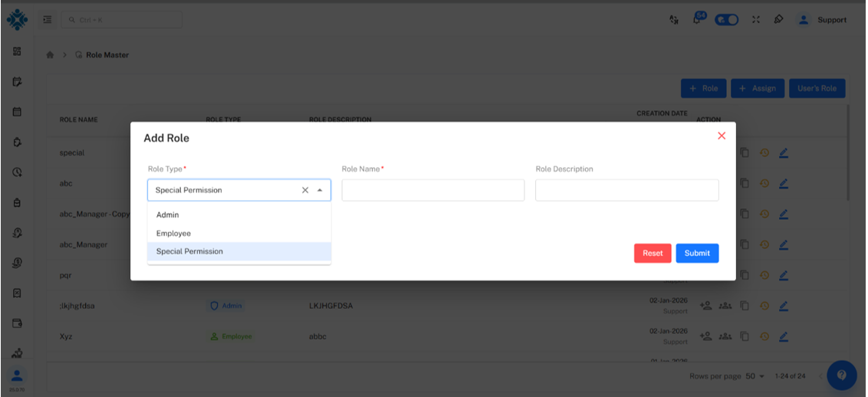
Task: Click the notification bell icon
Action: point(699,20)
